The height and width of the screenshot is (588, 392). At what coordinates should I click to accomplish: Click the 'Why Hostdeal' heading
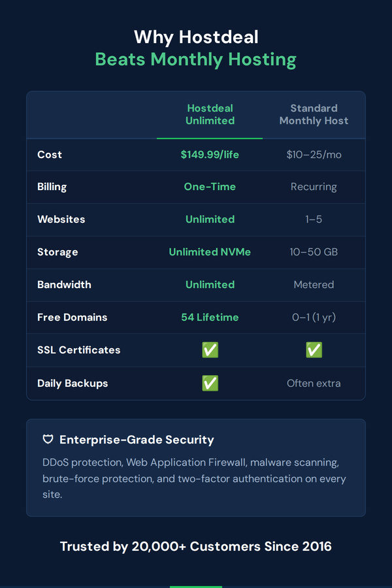[196, 37]
